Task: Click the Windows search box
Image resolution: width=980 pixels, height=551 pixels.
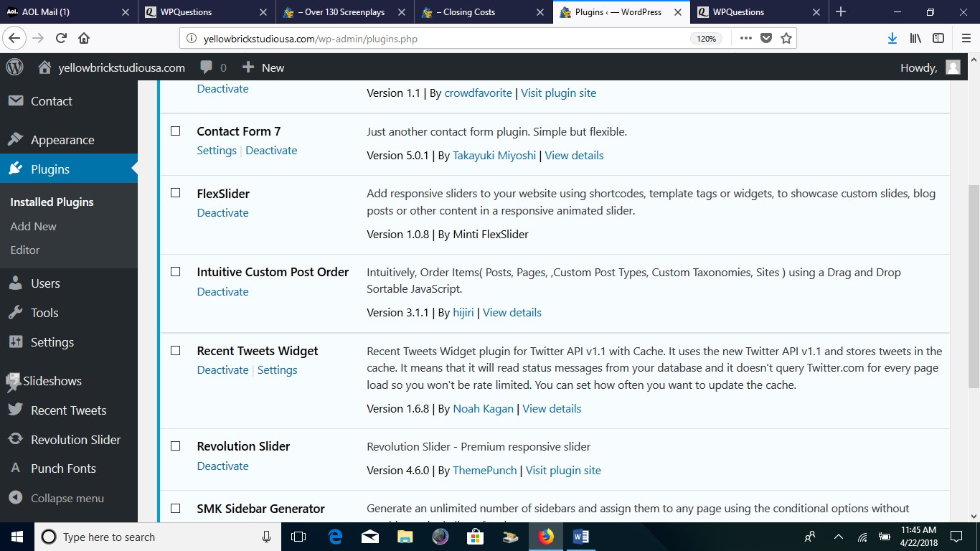Action: click(x=156, y=537)
